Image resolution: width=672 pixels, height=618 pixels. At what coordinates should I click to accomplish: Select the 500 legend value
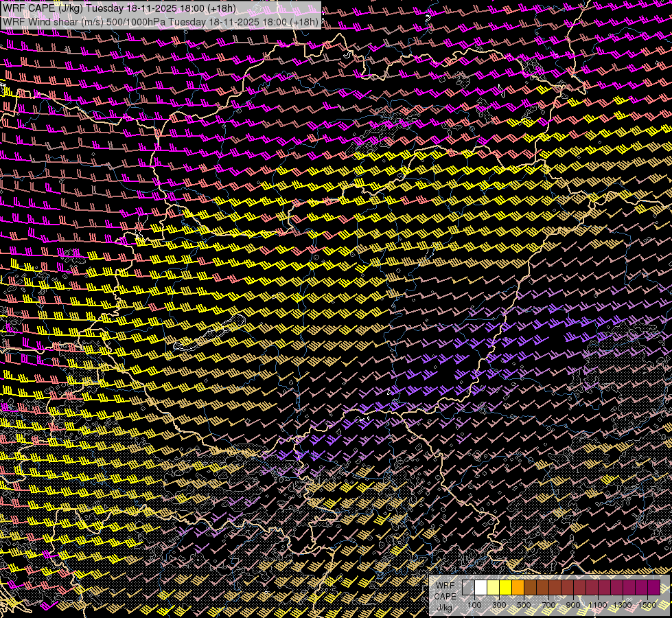pyautogui.click(x=524, y=605)
